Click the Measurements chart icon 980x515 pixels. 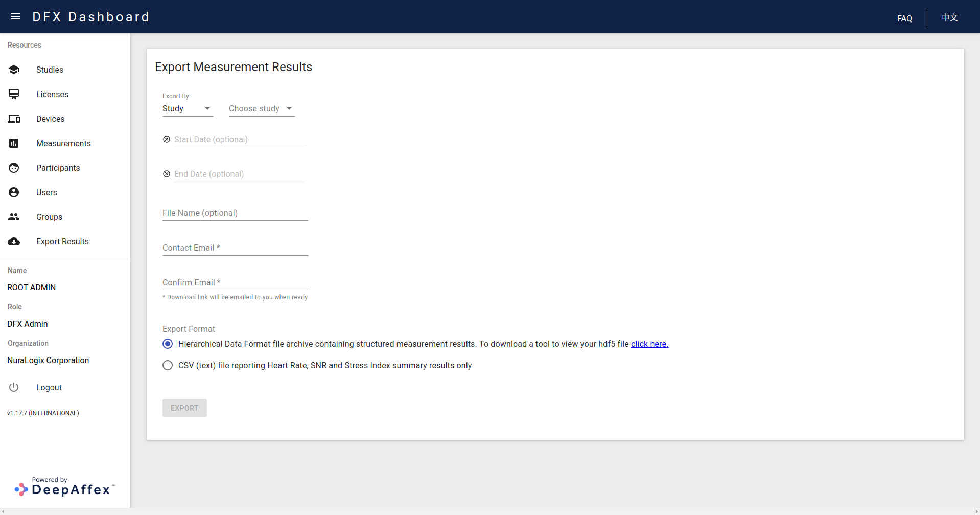coord(14,143)
